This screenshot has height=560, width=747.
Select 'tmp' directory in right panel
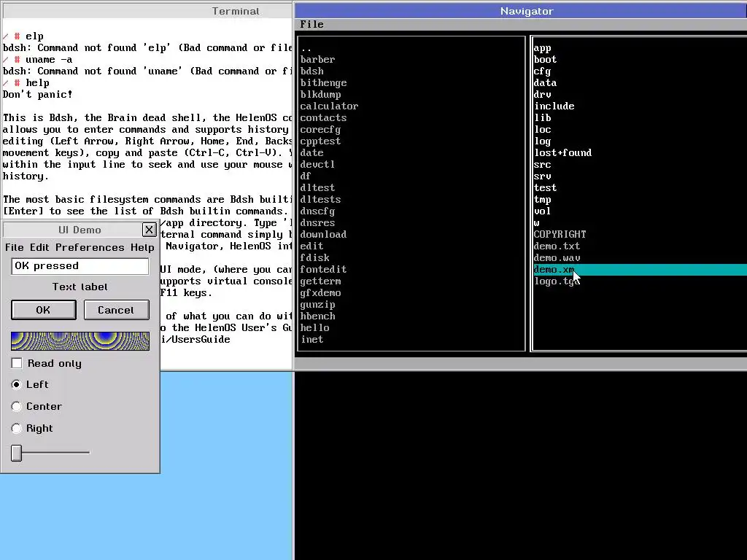(640, 200)
